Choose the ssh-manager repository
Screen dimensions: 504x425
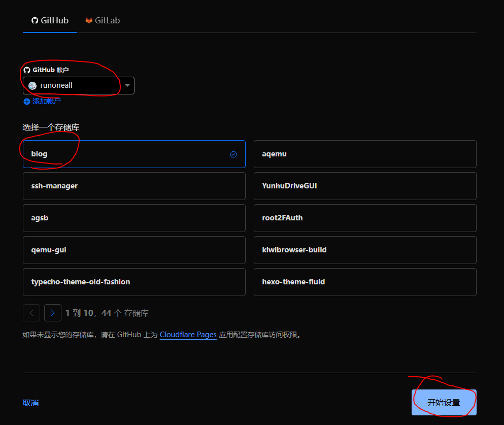134,186
